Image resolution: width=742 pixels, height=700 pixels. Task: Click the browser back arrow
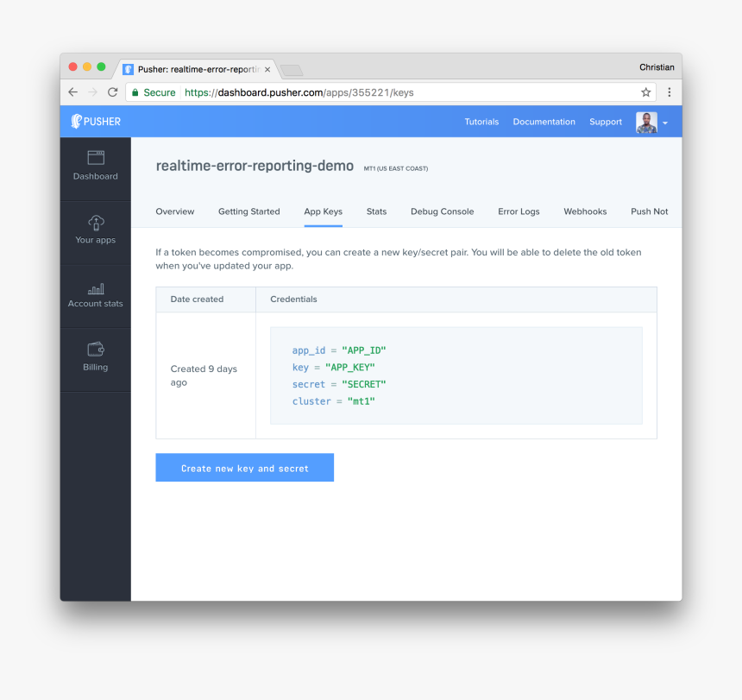tap(72, 92)
